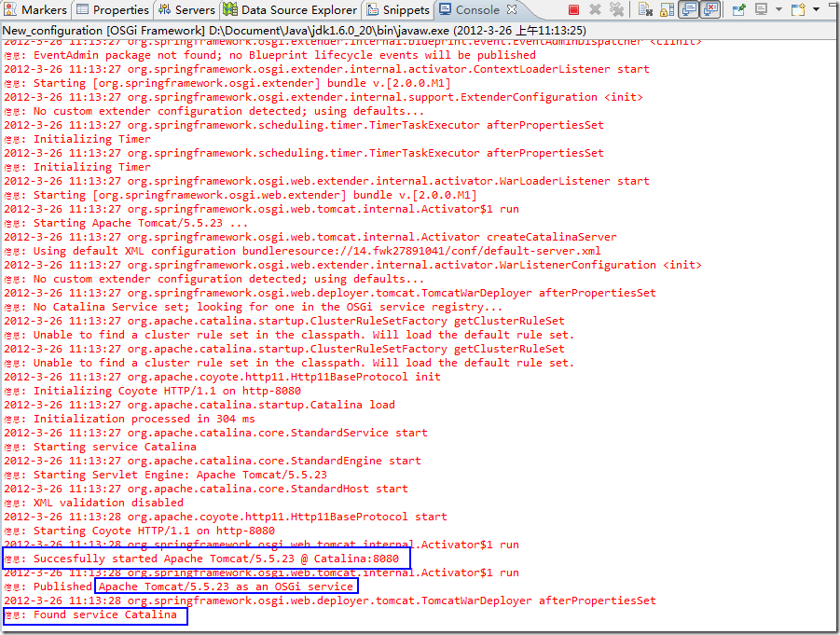Click 'Starting Servlet Engine: Apache Tomcat/5.5.23' line
The width and height of the screenshot is (840, 635).
(166, 475)
